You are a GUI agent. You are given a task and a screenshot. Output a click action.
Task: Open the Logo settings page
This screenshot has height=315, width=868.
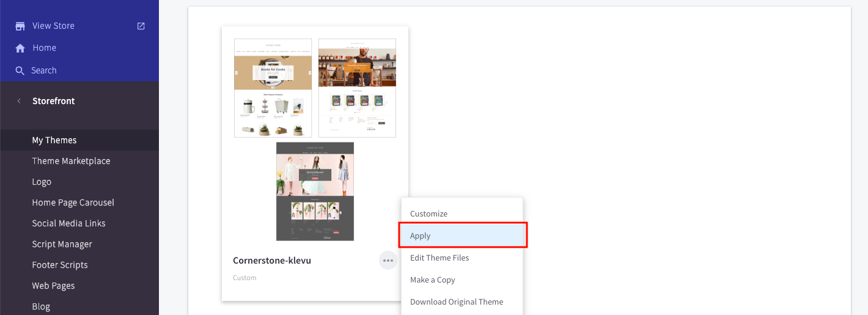(x=42, y=182)
